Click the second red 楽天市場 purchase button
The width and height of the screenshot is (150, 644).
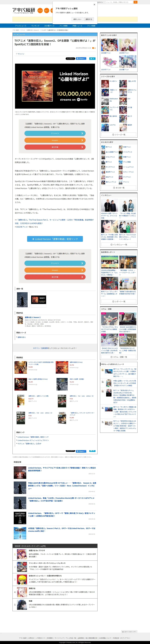click(x=55, y=277)
